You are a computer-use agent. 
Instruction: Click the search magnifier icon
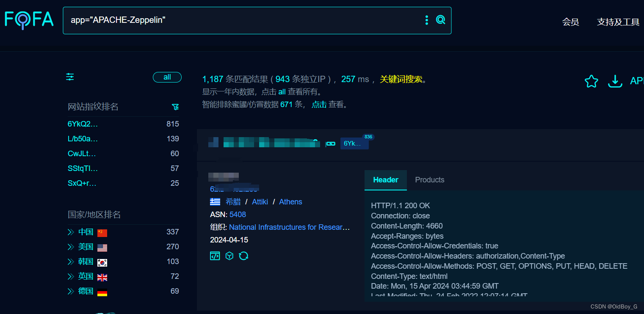441,20
